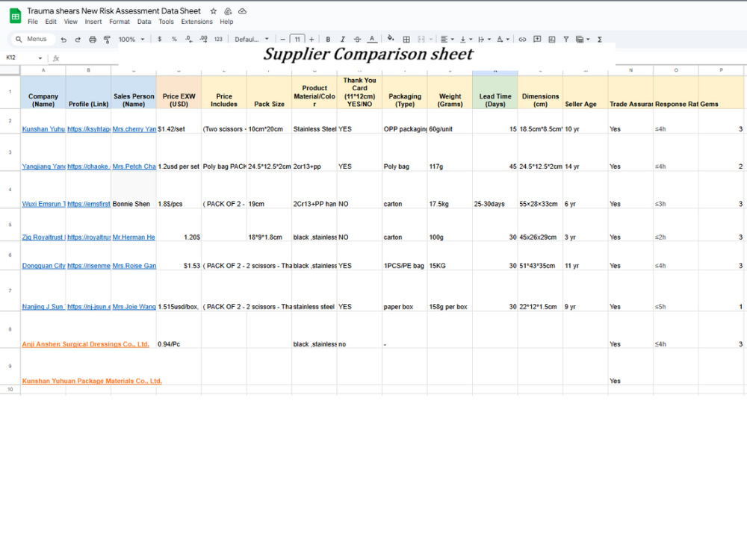Open the Google Sheets home icon

pos(15,16)
